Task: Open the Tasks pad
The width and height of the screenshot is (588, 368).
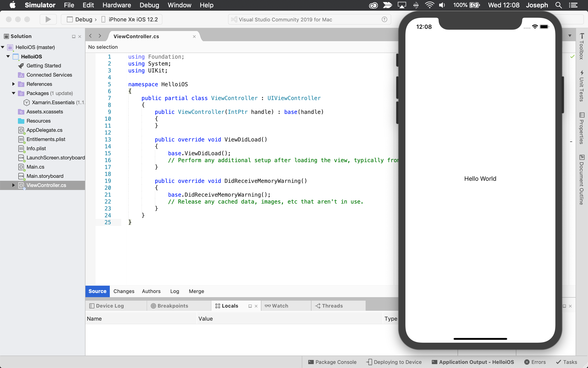Action: [566, 362]
